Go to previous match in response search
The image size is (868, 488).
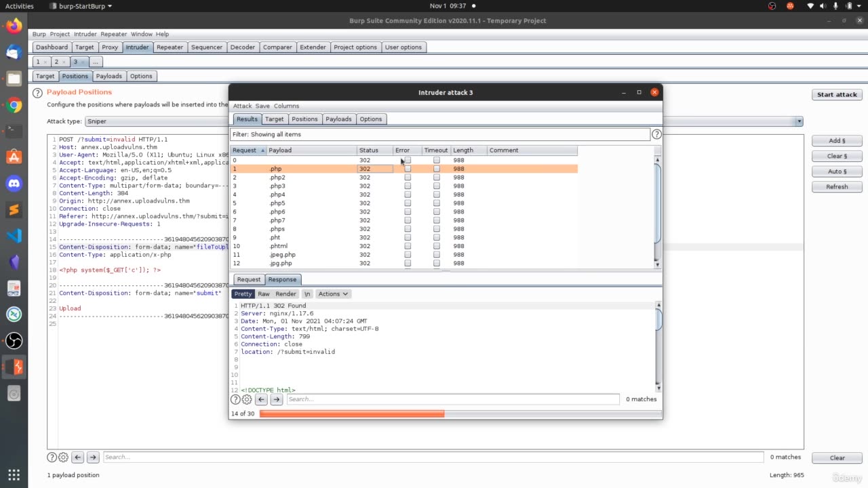(x=261, y=399)
